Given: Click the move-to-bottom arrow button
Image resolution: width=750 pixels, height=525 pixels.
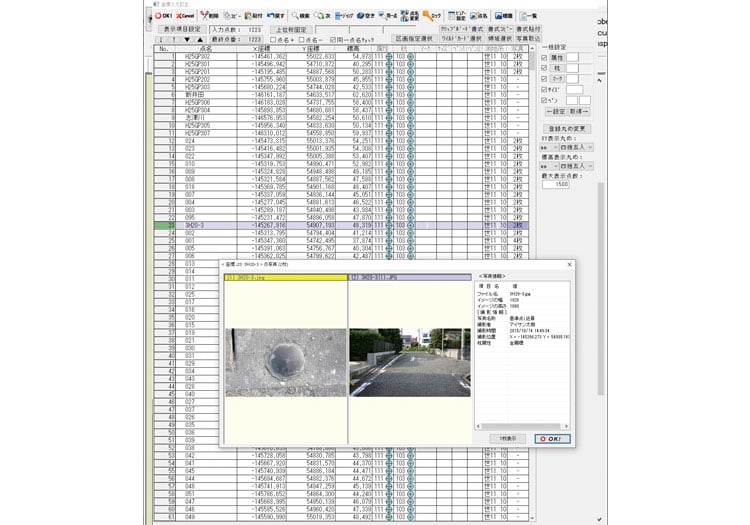Looking at the screenshot, I should [162, 40].
